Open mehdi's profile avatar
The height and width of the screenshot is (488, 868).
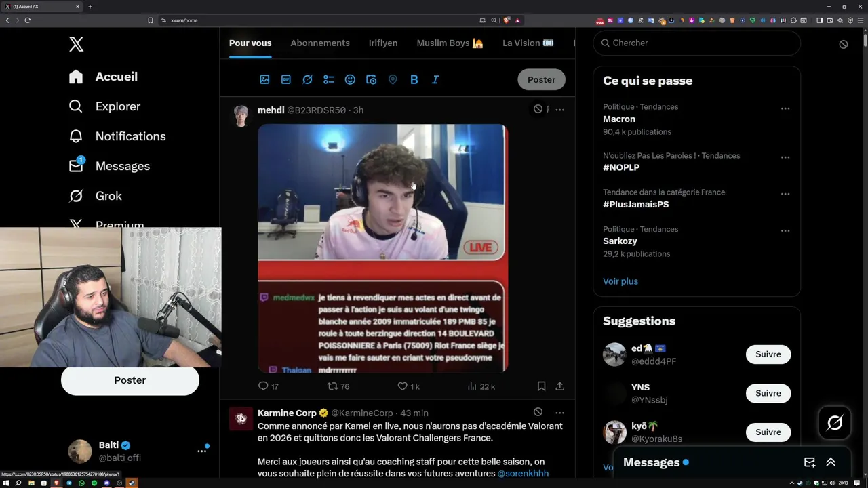coord(241,116)
